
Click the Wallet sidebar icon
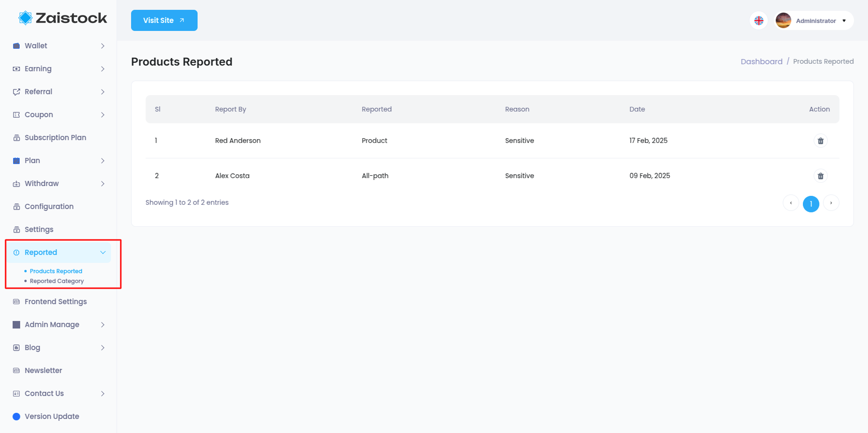click(x=16, y=46)
